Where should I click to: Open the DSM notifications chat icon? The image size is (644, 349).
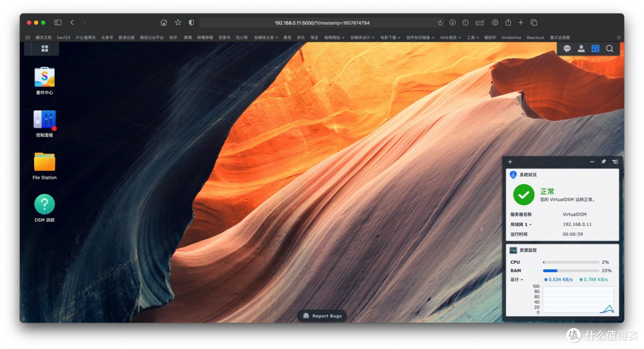point(567,49)
